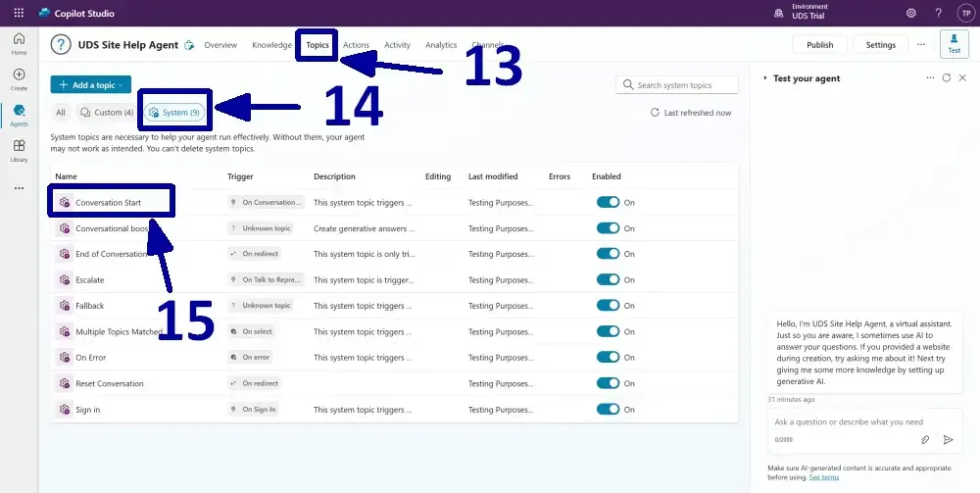Screen dimensions: 980x493
Task: Click the Settings button
Action: point(881,45)
